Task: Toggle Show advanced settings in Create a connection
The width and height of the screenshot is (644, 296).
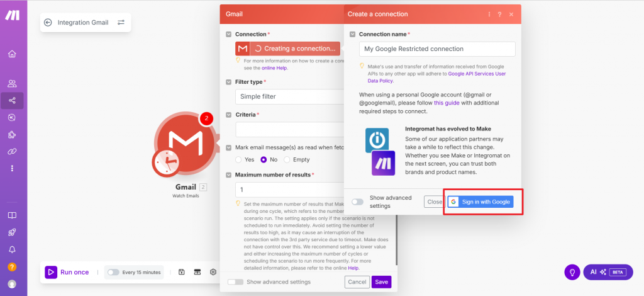Action: click(x=357, y=202)
